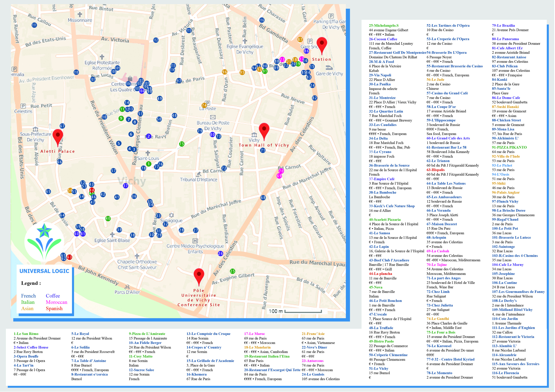This screenshot has height=392, width=555.
Task: Click the '52-Les Tartines de l'Opéra' listing
Action: click(x=448, y=26)
